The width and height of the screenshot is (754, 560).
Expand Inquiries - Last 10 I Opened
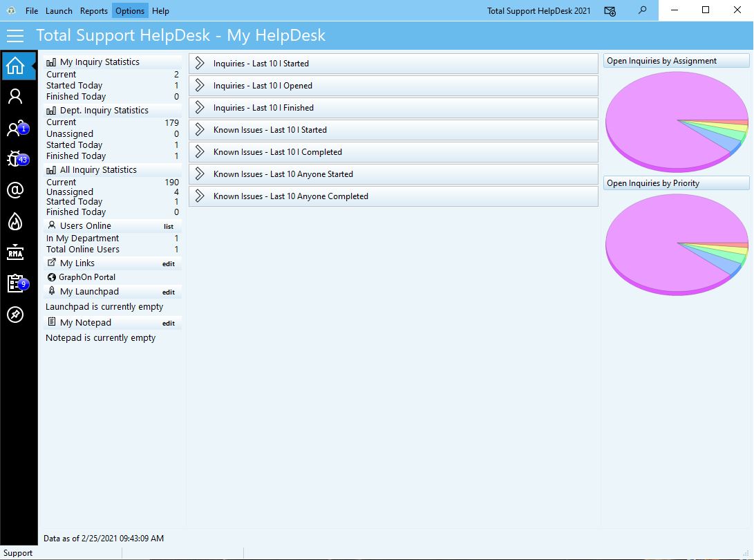(x=393, y=86)
